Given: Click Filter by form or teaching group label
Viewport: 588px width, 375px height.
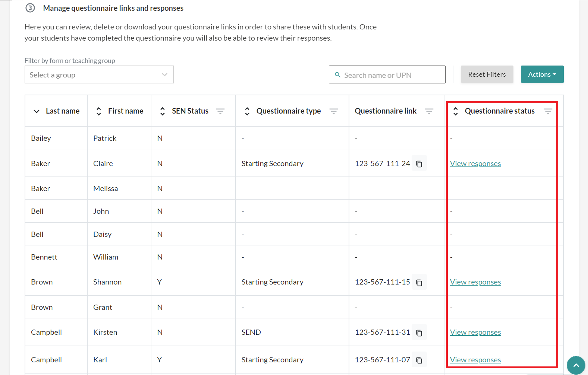Looking at the screenshot, I should pos(70,61).
